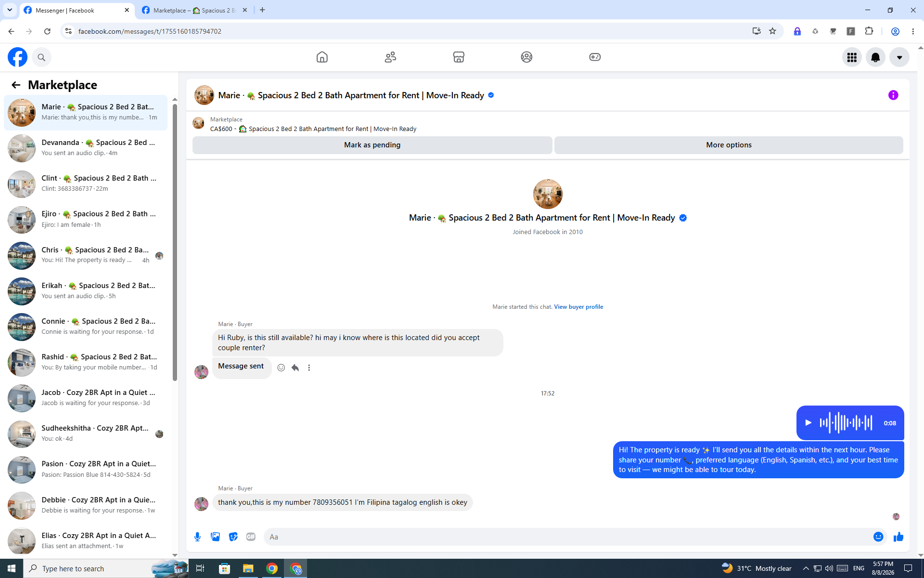Record a voice clip with the microphone icon
The image size is (924, 578).
coord(197,537)
